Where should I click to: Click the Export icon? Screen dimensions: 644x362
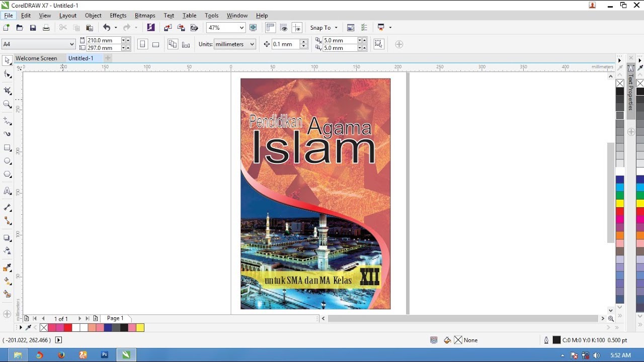pyautogui.click(x=181, y=28)
